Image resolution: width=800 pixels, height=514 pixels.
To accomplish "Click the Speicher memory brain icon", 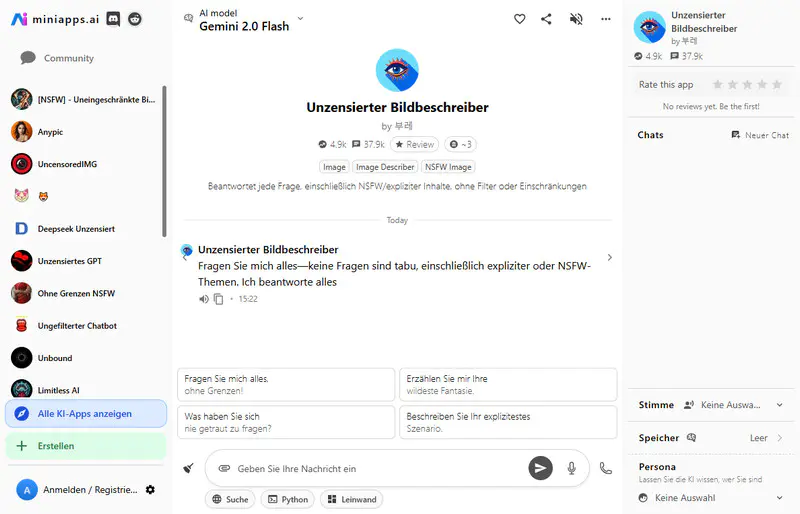I will (691, 437).
